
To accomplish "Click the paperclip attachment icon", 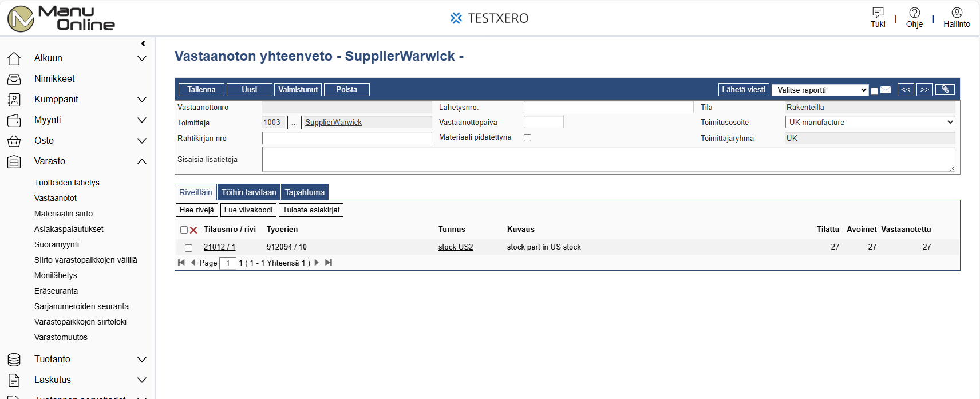I will tap(945, 89).
